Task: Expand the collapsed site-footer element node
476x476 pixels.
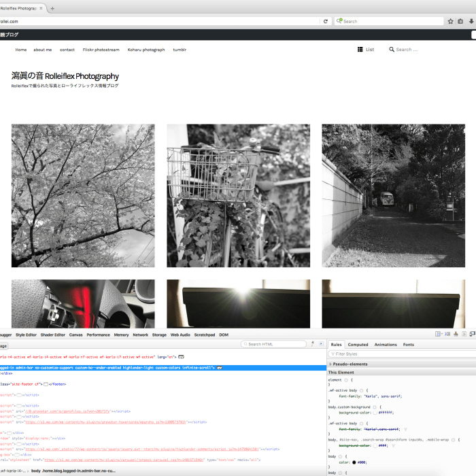Action: click(x=46, y=384)
